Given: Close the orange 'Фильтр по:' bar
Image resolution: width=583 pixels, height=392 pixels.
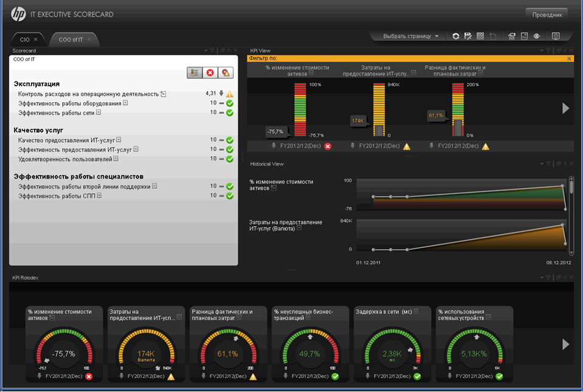Looking at the screenshot, I should tap(569, 58).
